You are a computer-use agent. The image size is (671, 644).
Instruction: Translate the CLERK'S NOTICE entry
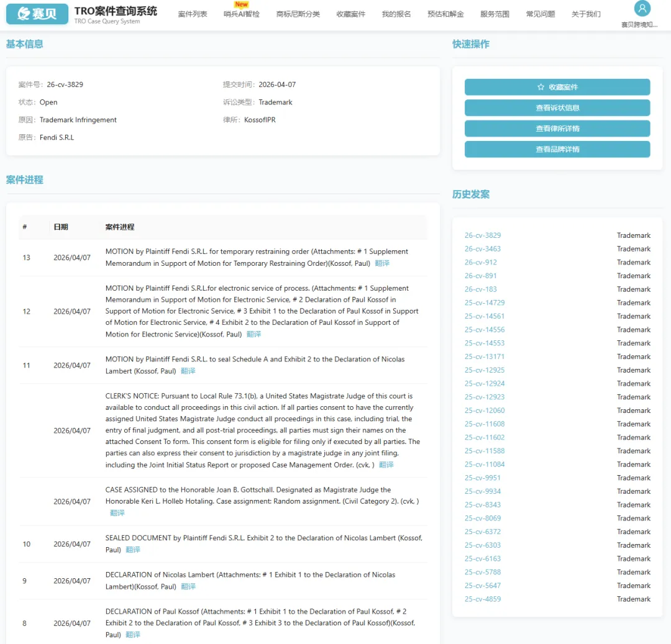pos(386,465)
